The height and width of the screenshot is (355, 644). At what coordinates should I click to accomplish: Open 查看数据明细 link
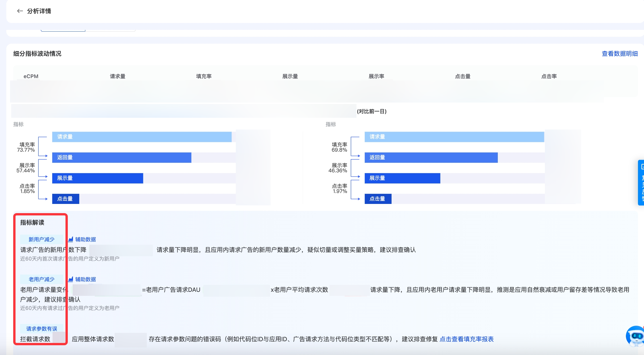click(620, 54)
